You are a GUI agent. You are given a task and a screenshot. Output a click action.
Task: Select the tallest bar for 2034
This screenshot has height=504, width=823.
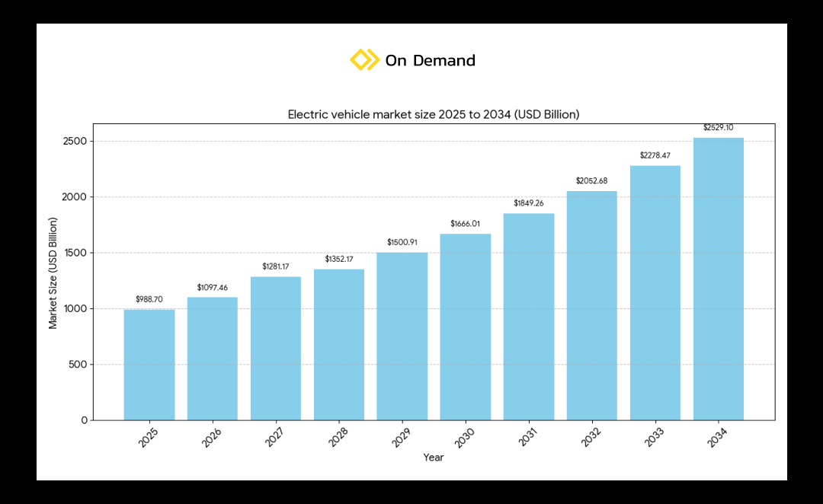point(719,279)
